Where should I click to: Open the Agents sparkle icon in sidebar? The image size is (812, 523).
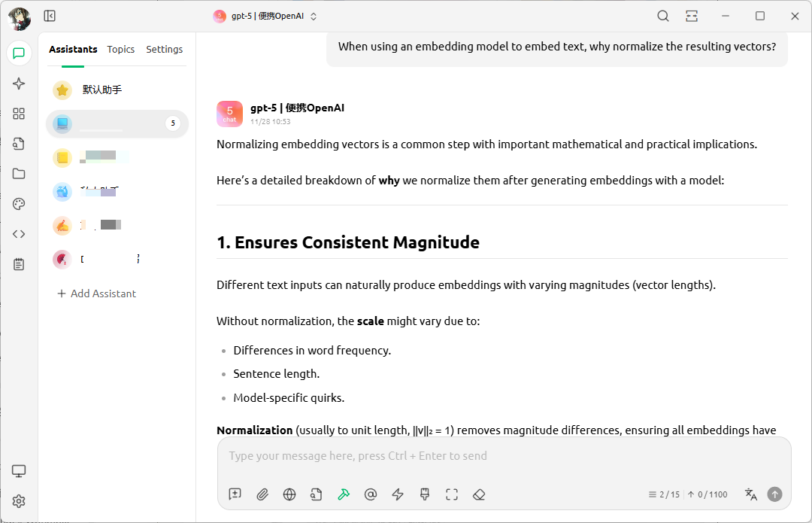click(x=19, y=84)
